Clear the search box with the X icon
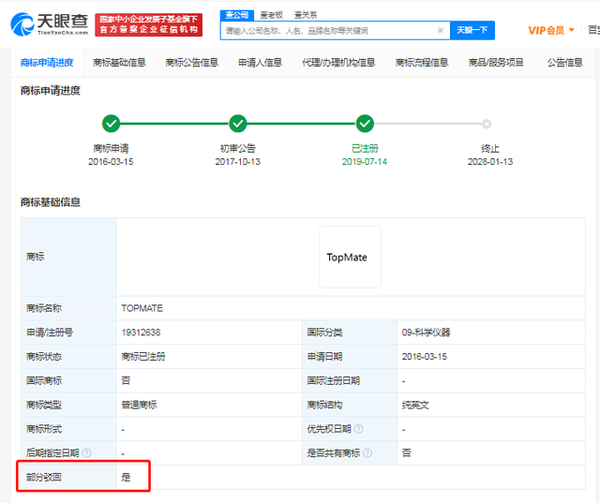 click(x=440, y=30)
